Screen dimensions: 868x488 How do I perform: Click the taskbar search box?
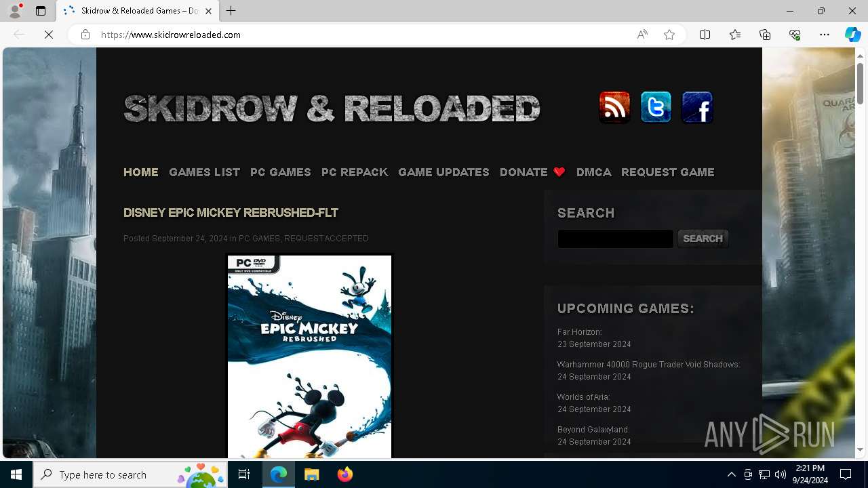point(132,474)
